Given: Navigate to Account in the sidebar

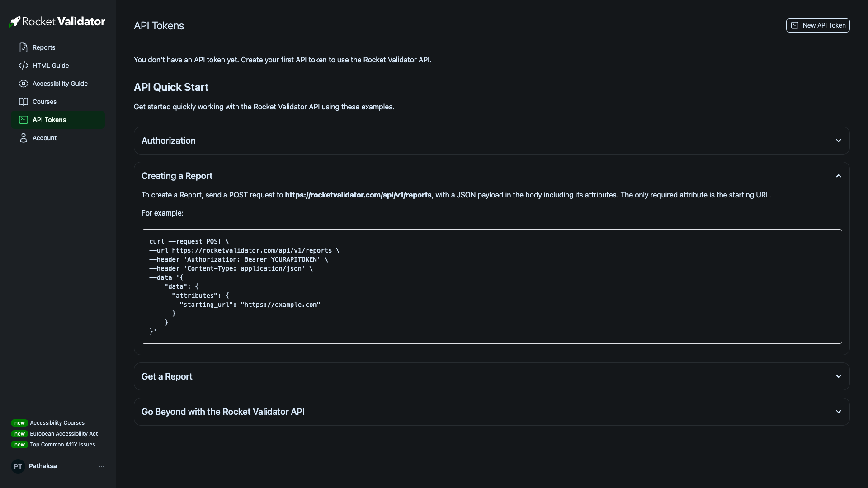Looking at the screenshot, I should [44, 137].
